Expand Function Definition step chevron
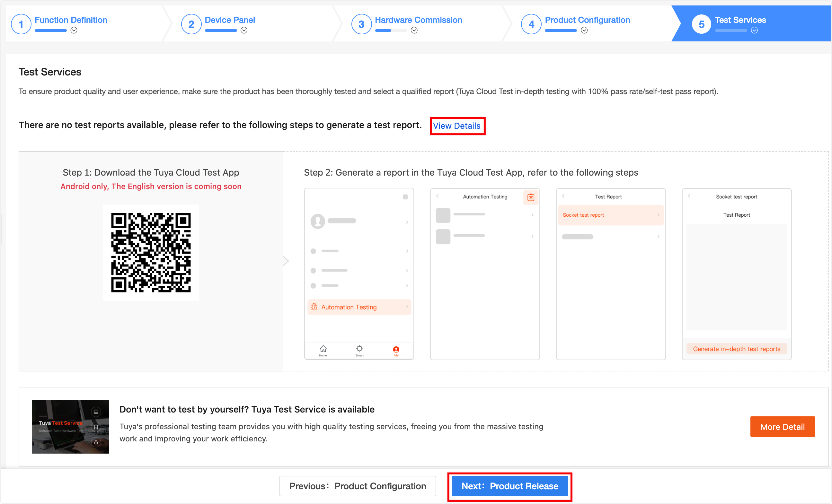 [x=74, y=30]
